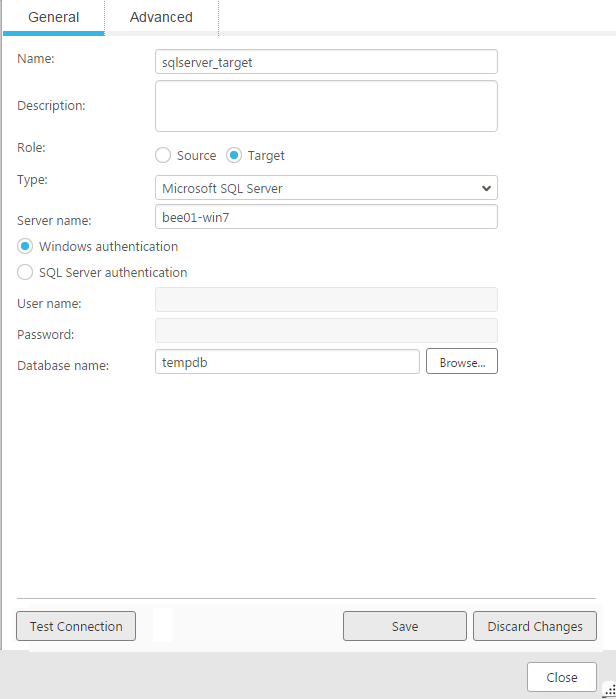Click the "Type:" label
The image size is (616, 699).
click(32, 180)
